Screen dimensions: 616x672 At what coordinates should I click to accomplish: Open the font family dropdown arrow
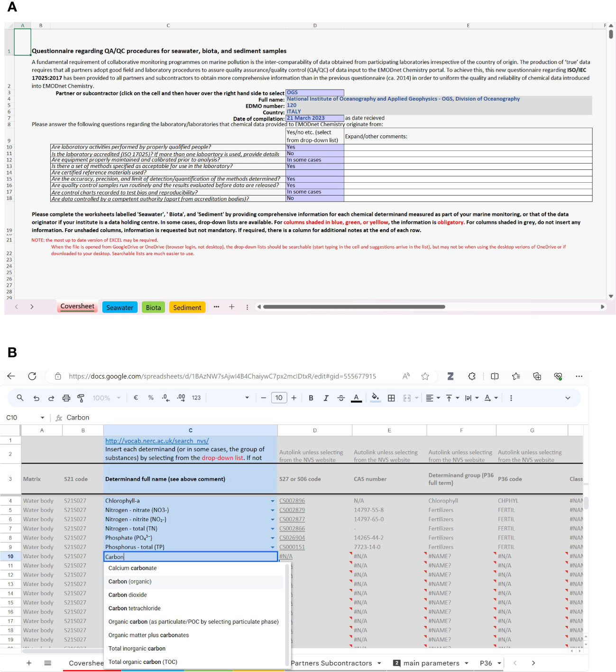pyautogui.click(x=247, y=398)
